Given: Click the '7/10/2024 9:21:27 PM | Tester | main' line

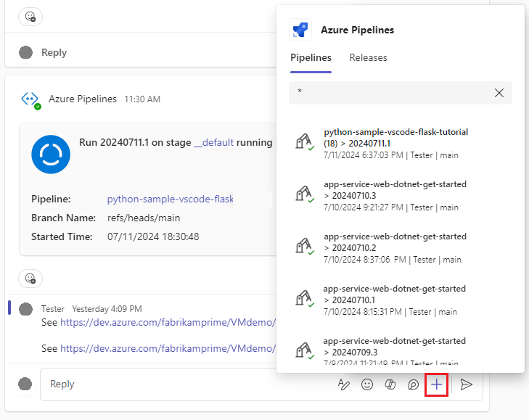Looking at the screenshot, I should [391, 207].
